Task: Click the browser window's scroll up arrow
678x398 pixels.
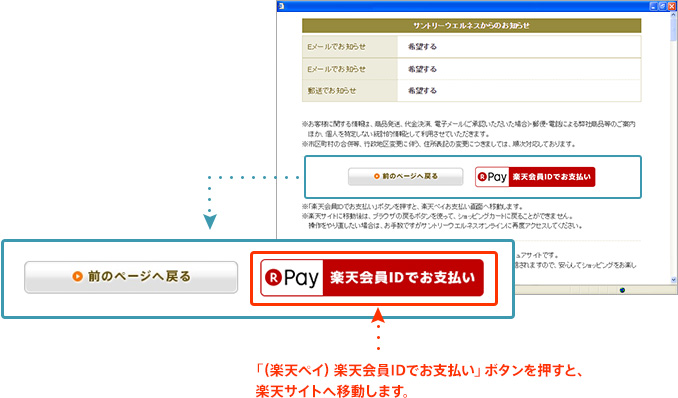Action: click(674, 14)
